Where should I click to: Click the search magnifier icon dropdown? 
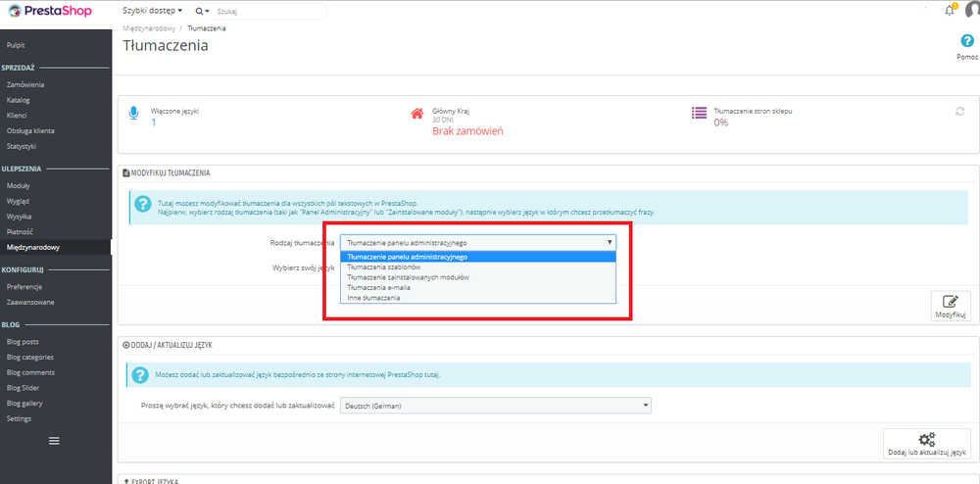202,11
